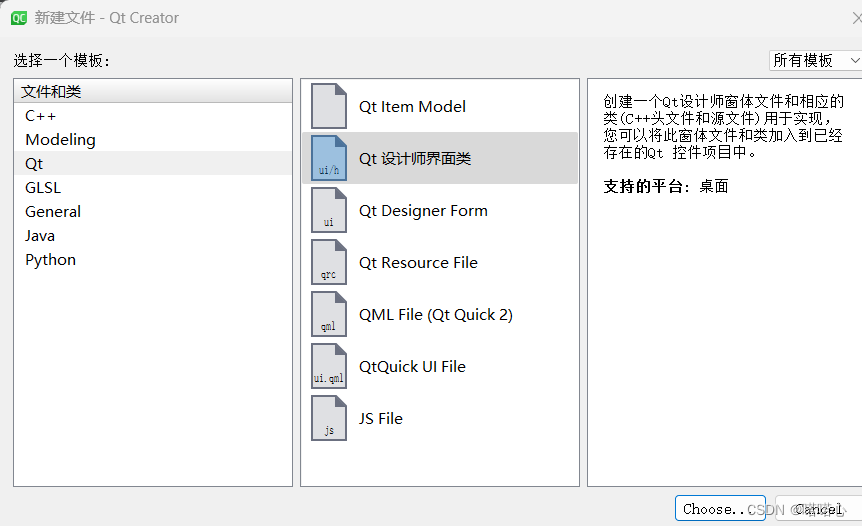Screen dimensions: 862x526
Task: Choose the JS File template label
Action: coord(381,419)
